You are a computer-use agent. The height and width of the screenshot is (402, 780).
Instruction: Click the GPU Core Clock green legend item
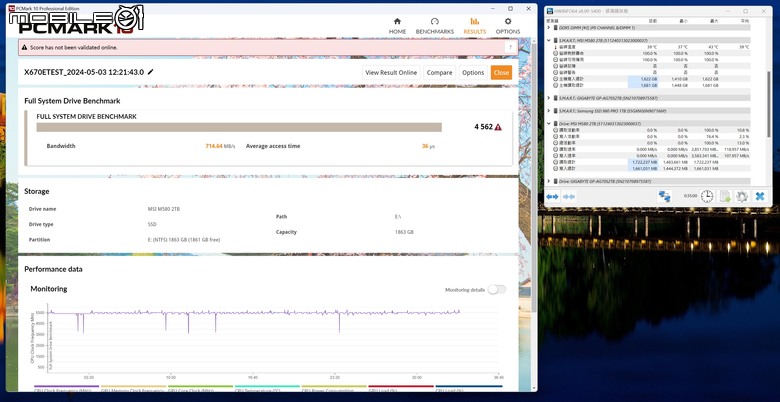[x=200, y=388]
